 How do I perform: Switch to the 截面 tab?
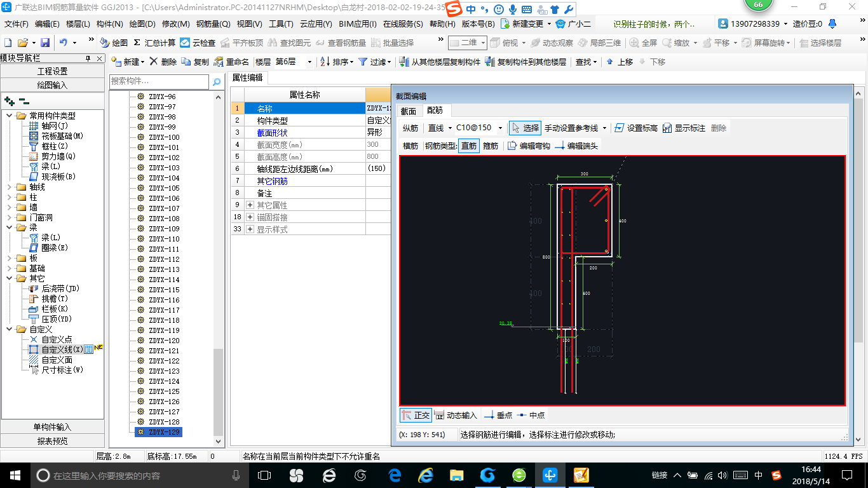pos(409,111)
